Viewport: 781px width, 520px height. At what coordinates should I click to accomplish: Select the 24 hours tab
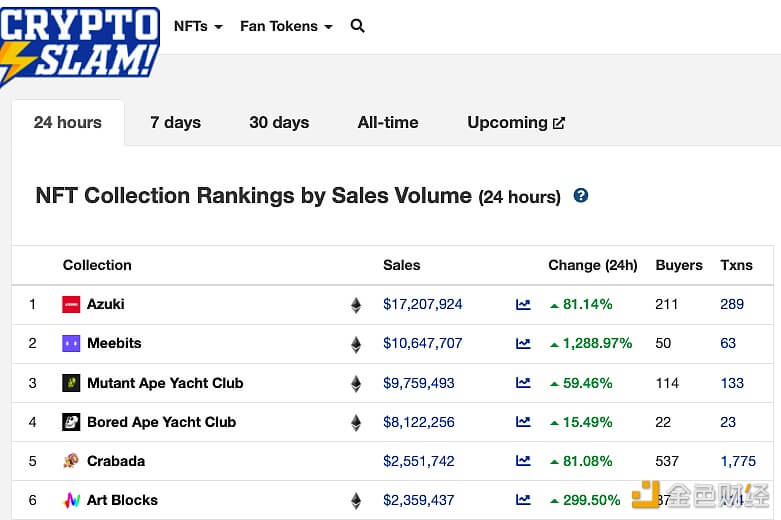tap(68, 123)
